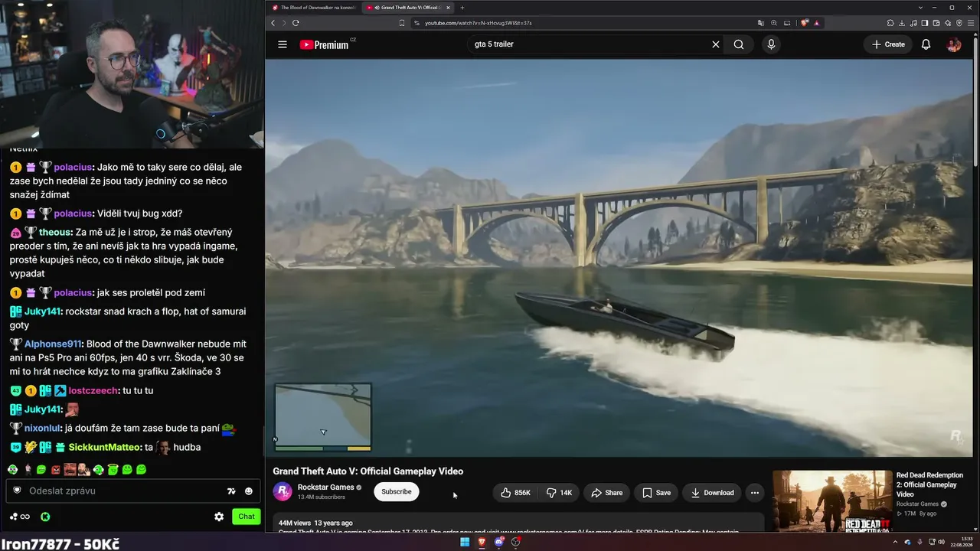Click the YouTube search magnifier button
The height and width of the screenshot is (551, 980).
tap(739, 44)
